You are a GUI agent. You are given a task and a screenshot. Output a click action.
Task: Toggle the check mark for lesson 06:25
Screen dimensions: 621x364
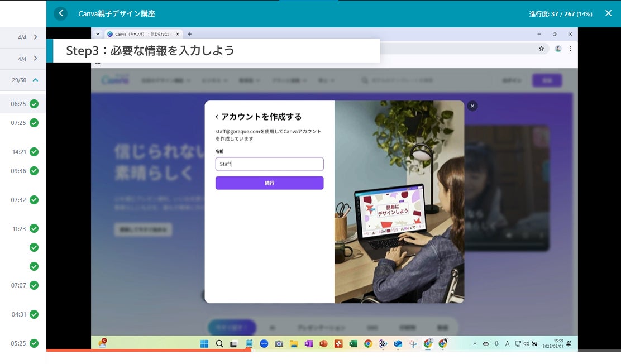click(x=34, y=104)
